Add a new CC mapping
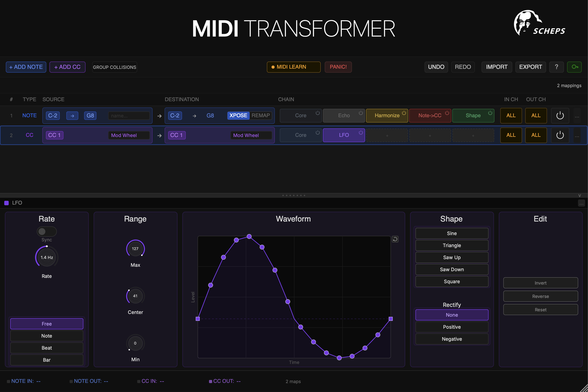This screenshot has height=392, width=588. 67,67
